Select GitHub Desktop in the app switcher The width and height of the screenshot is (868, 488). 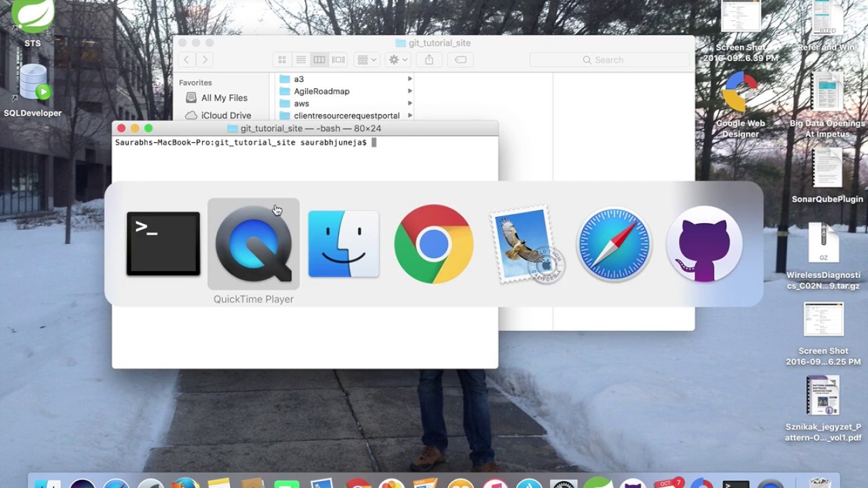click(x=705, y=244)
